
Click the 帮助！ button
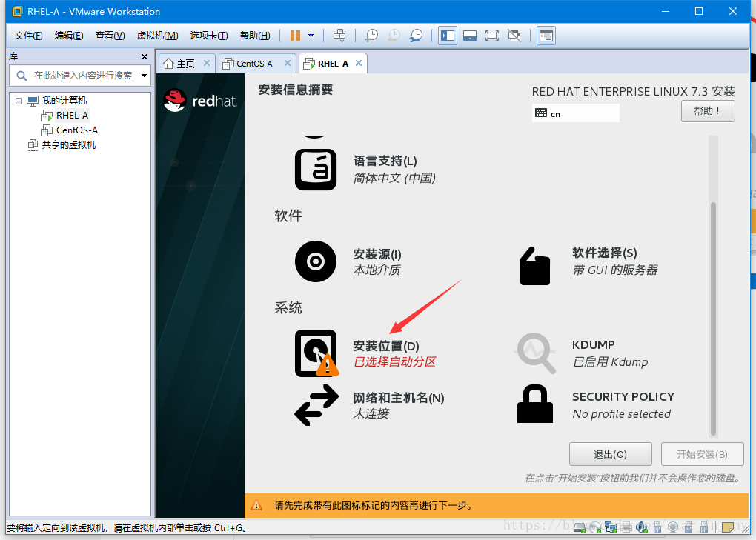point(707,111)
